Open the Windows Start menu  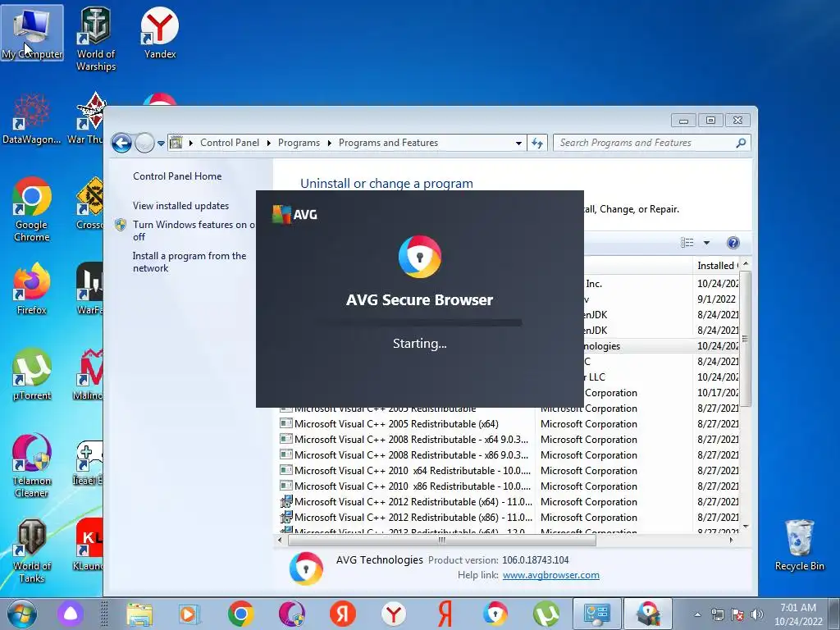[x=22, y=614]
